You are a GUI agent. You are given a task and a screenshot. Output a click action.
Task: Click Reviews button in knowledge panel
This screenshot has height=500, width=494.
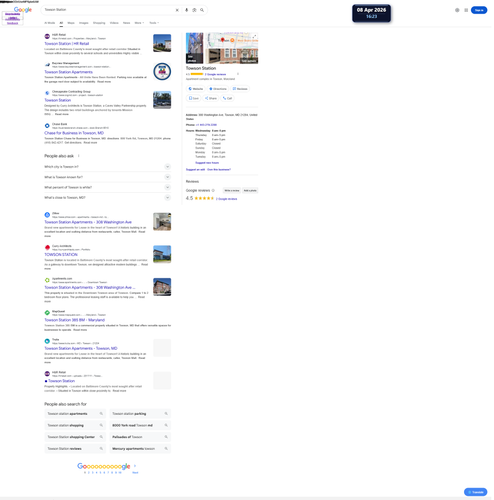pyautogui.click(x=240, y=89)
